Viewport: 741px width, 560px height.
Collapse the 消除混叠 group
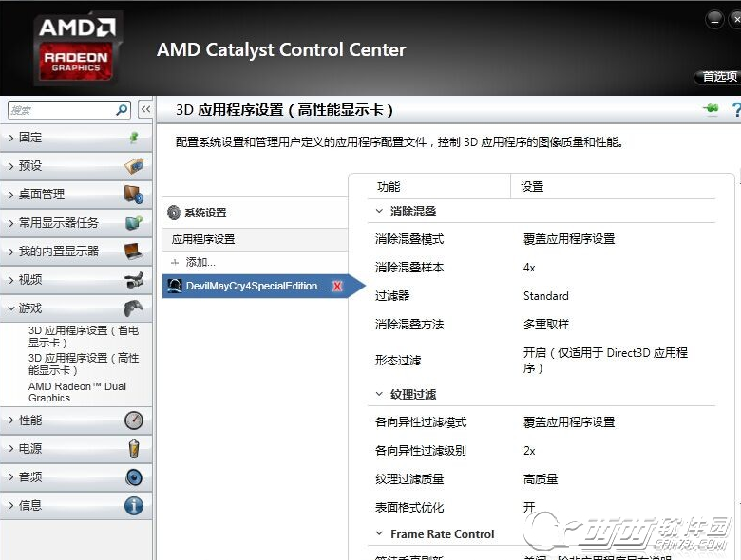379,211
